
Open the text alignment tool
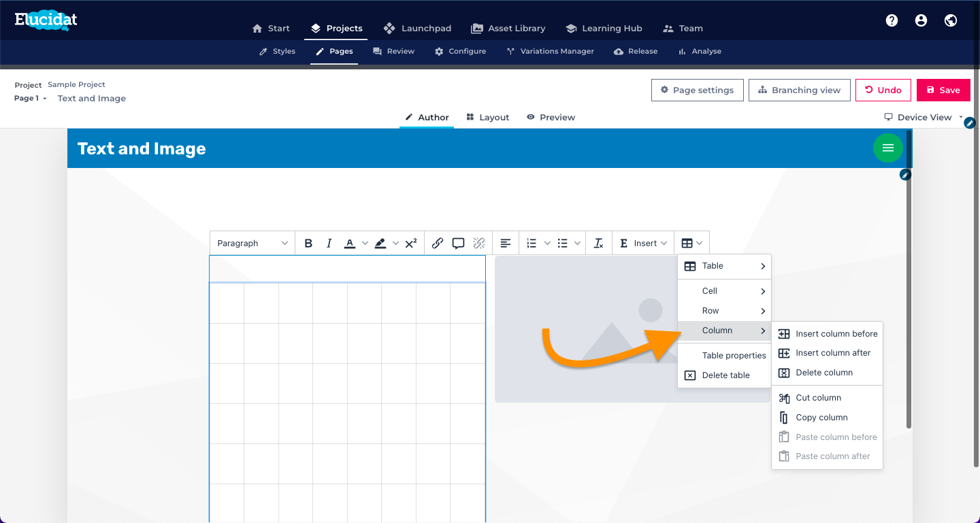pyautogui.click(x=506, y=243)
